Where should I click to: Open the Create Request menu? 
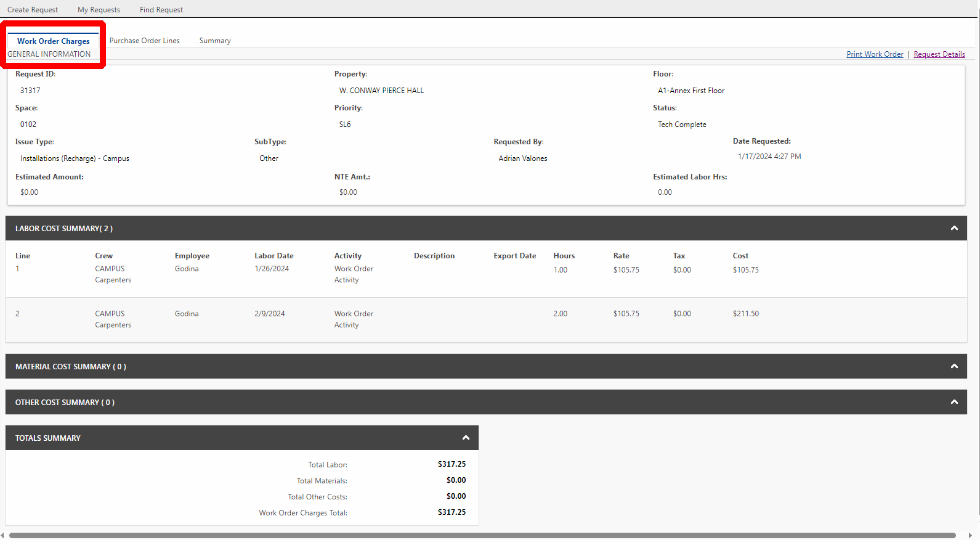click(x=33, y=10)
